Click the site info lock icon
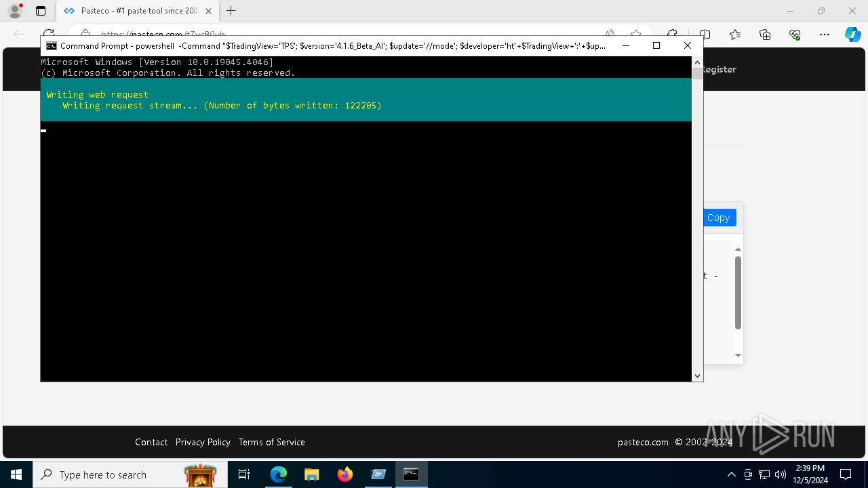 pyautogui.click(x=85, y=34)
